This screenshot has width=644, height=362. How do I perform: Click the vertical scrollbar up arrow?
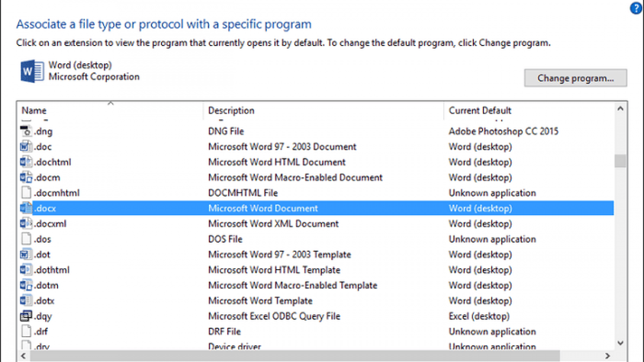click(620, 109)
